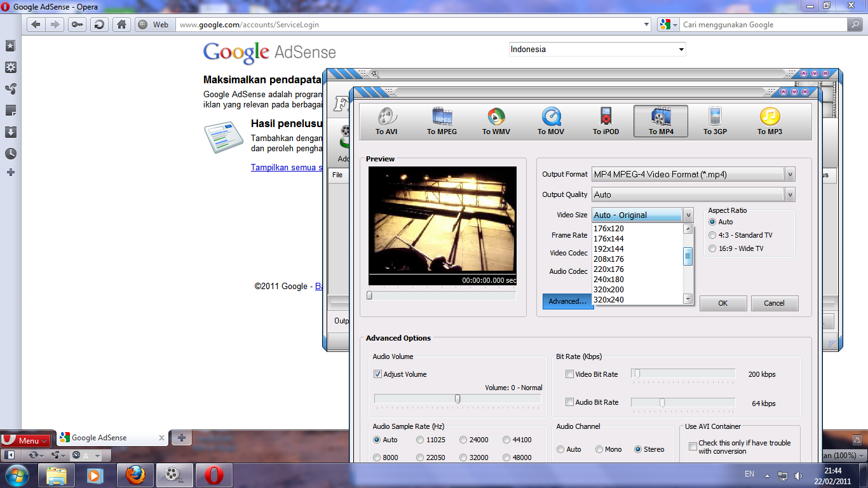Open the Output Format dropdown
Viewport: 868px width, 488px height.
coord(790,174)
